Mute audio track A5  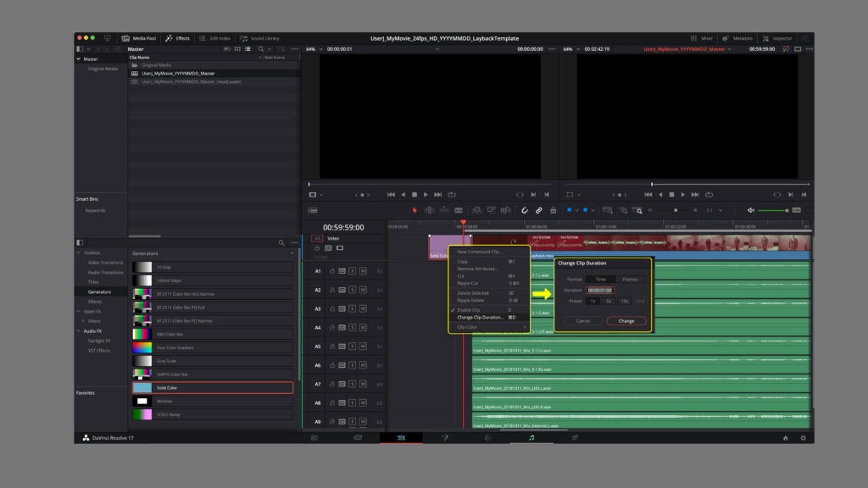coord(363,347)
